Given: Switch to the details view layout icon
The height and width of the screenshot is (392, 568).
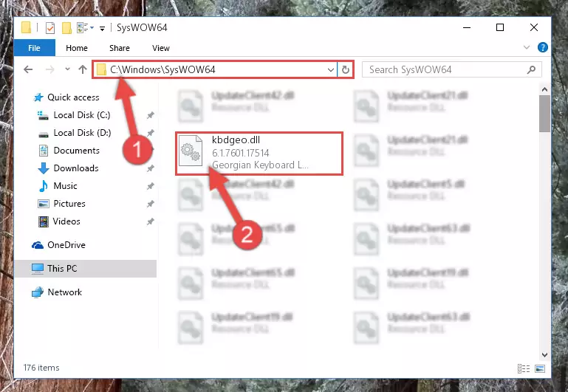Looking at the screenshot, I should [524, 368].
